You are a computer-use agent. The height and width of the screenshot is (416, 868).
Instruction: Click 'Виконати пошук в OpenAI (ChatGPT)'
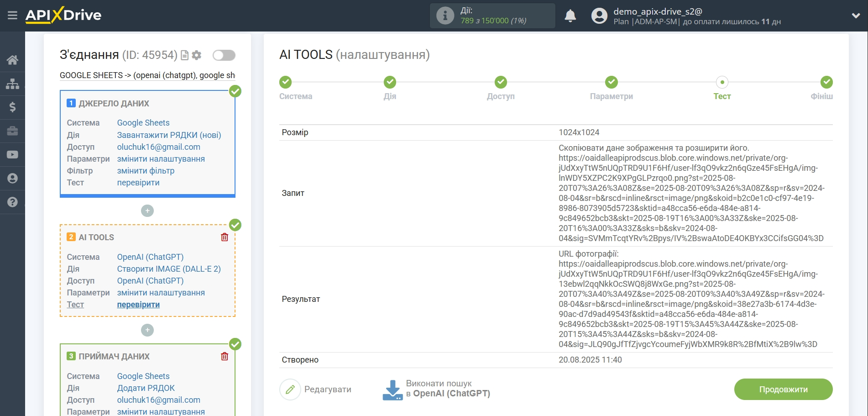[x=436, y=389]
